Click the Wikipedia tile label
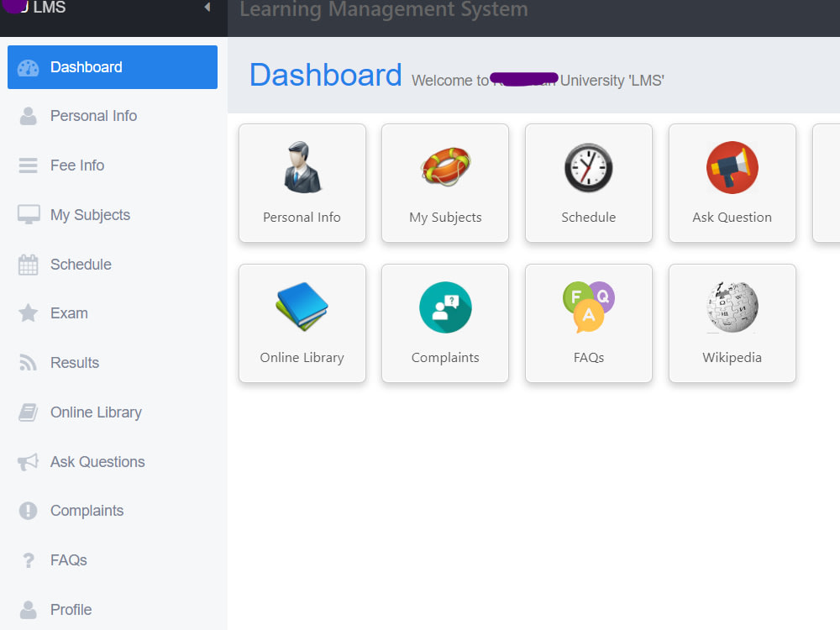Viewport: 840px width, 630px height. point(732,358)
